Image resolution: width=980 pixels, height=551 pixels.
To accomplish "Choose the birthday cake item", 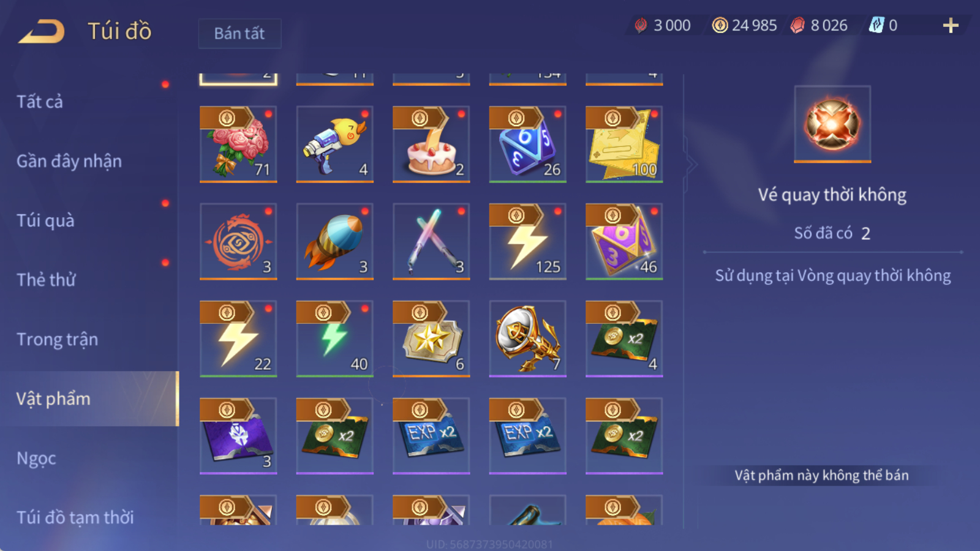I will click(x=431, y=144).
